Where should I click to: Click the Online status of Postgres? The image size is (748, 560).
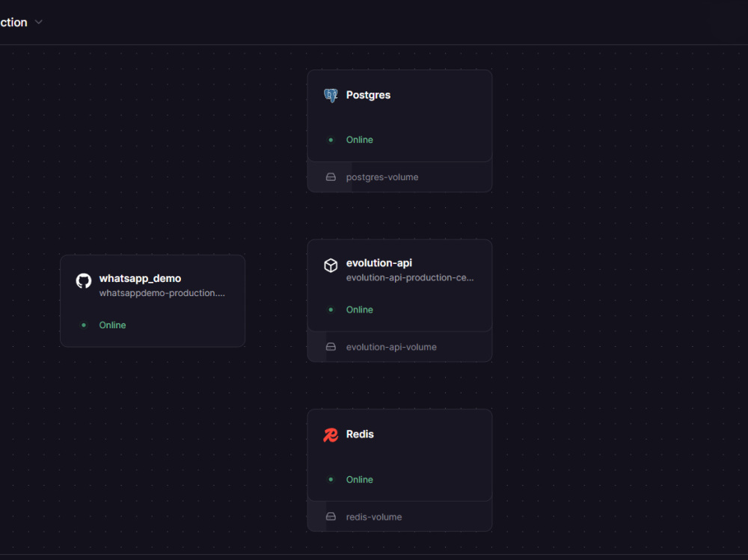360,140
